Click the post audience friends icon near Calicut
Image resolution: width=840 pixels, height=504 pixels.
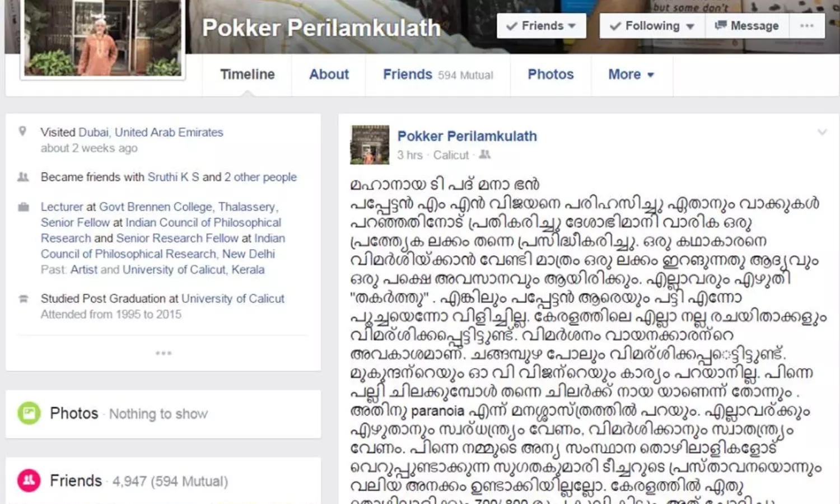click(x=484, y=155)
